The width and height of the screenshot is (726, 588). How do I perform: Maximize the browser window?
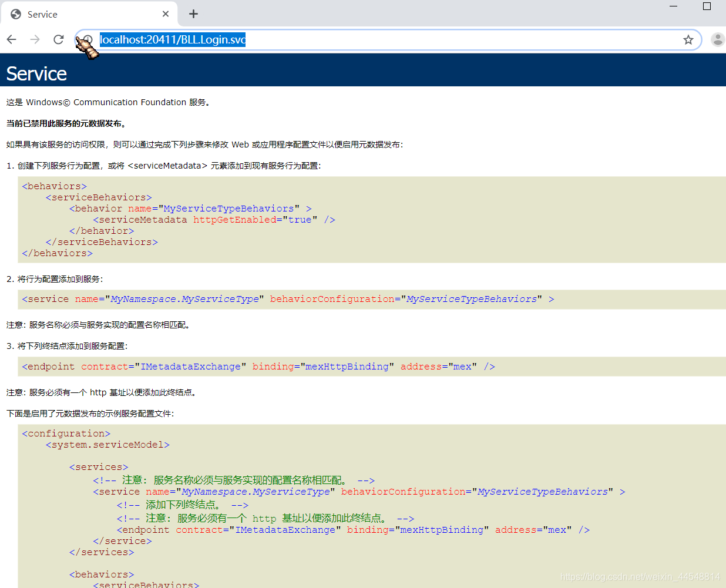coord(707,6)
